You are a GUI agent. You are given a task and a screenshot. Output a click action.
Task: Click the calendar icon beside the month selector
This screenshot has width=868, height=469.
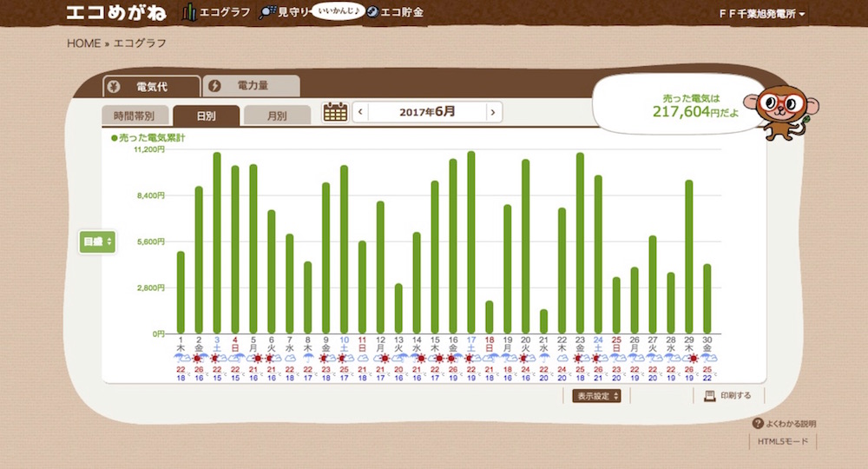click(335, 112)
